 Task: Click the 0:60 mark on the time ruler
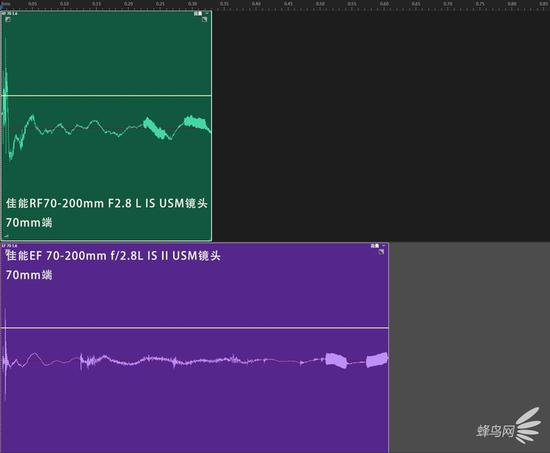384,4
